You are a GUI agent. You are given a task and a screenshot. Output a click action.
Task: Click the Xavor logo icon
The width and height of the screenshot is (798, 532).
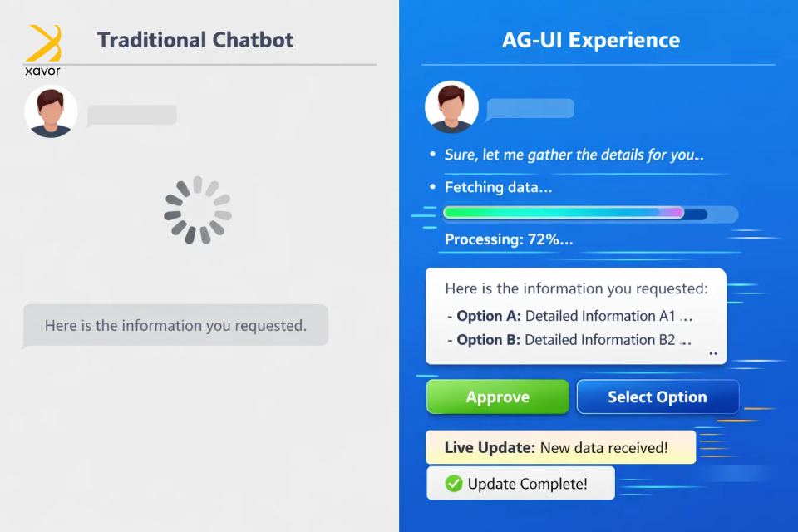(x=43, y=44)
